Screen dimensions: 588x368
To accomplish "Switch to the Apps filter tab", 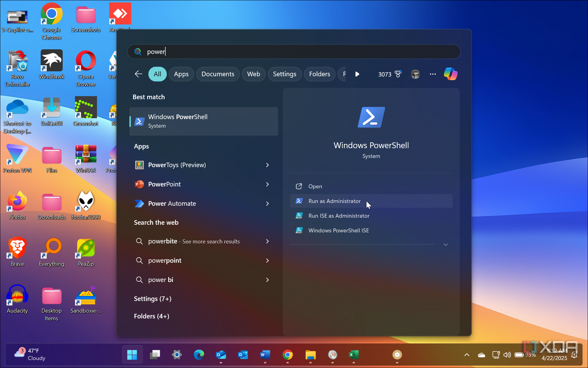I will (181, 74).
